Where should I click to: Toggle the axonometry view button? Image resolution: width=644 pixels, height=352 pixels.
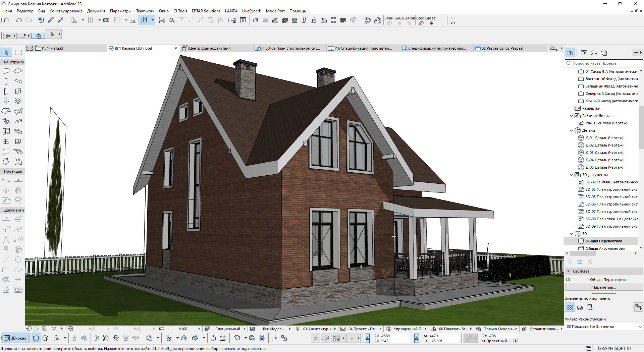point(46,338)
